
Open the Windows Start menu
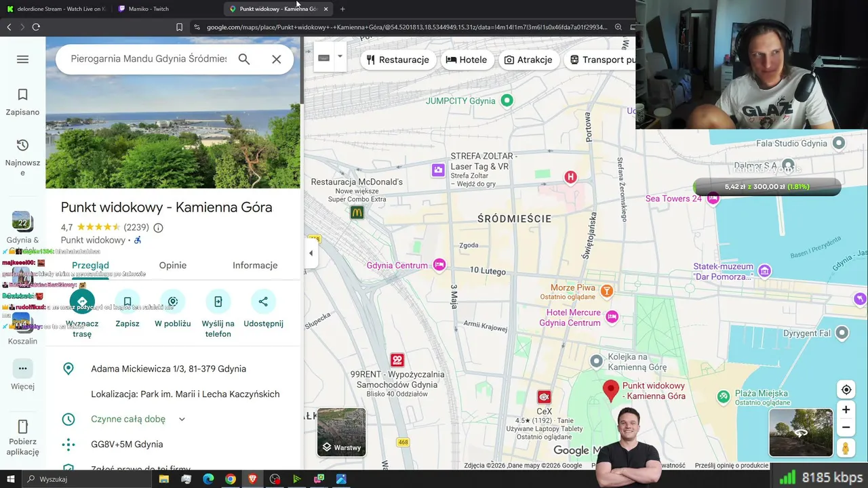(x=10, y=479)
